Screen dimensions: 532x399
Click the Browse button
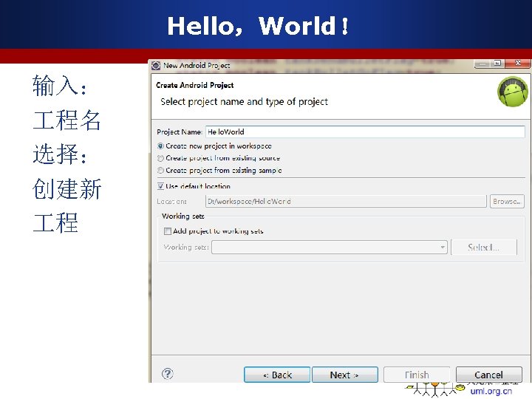(507, 201)
